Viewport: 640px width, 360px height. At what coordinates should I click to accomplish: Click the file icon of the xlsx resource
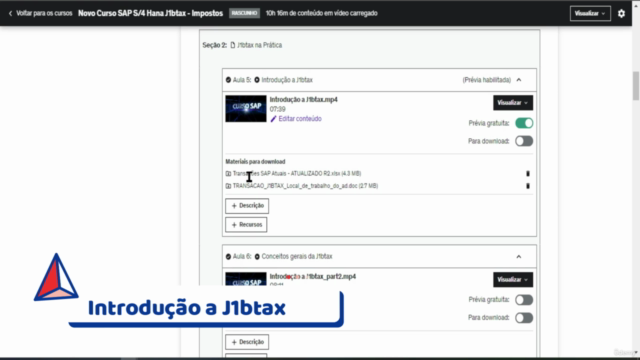pyautogui.click(x=228, y=173)
